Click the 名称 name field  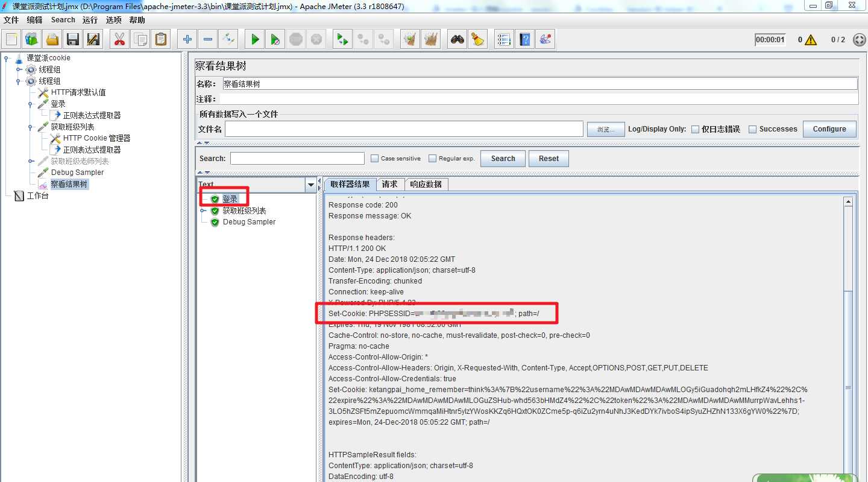(539, 84)
